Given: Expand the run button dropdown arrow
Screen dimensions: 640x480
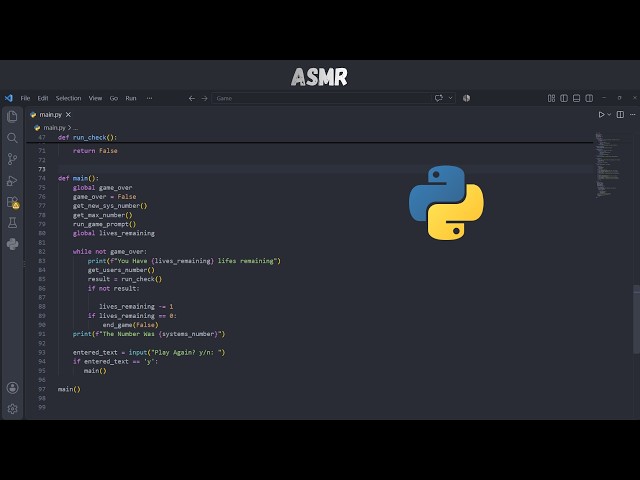Looking at the screenshot, I should (609, 115).
